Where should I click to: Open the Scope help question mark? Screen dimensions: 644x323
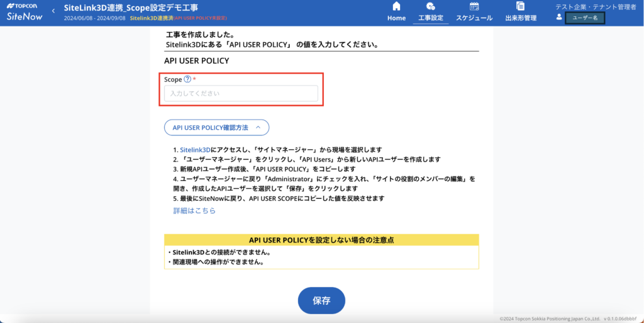coord(187,79)
